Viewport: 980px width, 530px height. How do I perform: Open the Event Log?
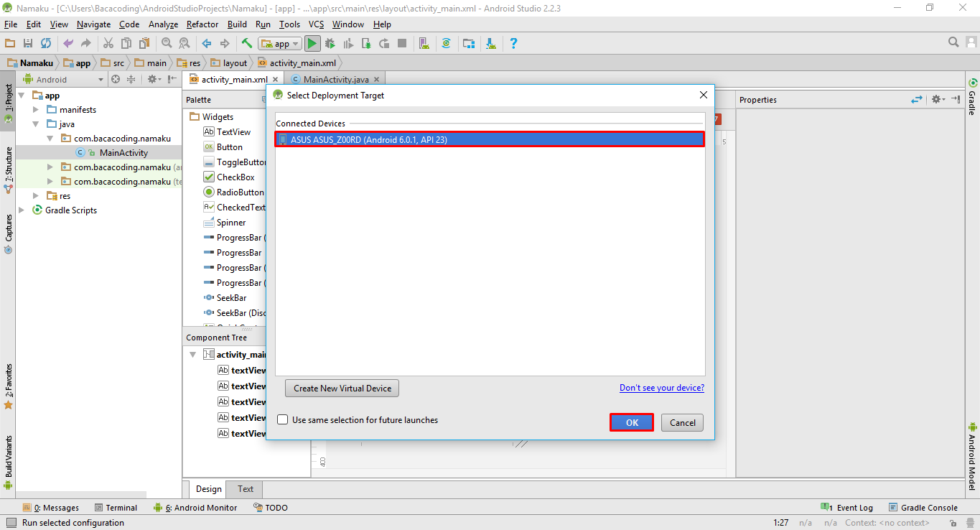pyautogui.click(x=847, y=508)
